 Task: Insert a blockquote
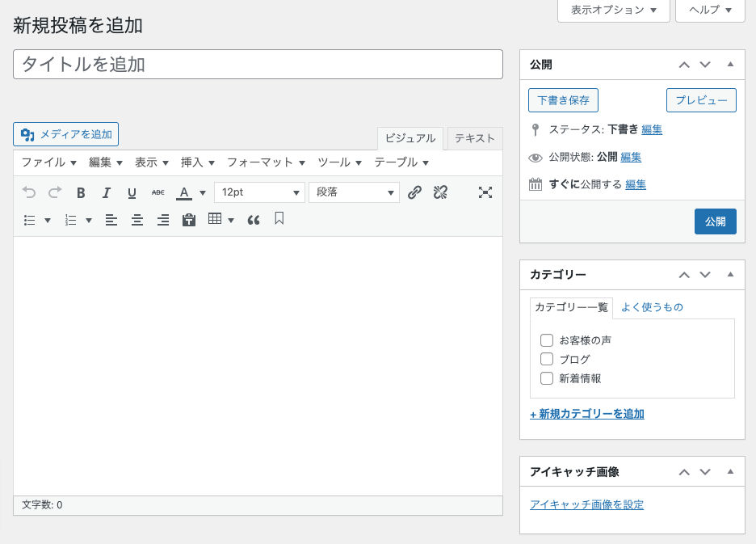[254, 221]
